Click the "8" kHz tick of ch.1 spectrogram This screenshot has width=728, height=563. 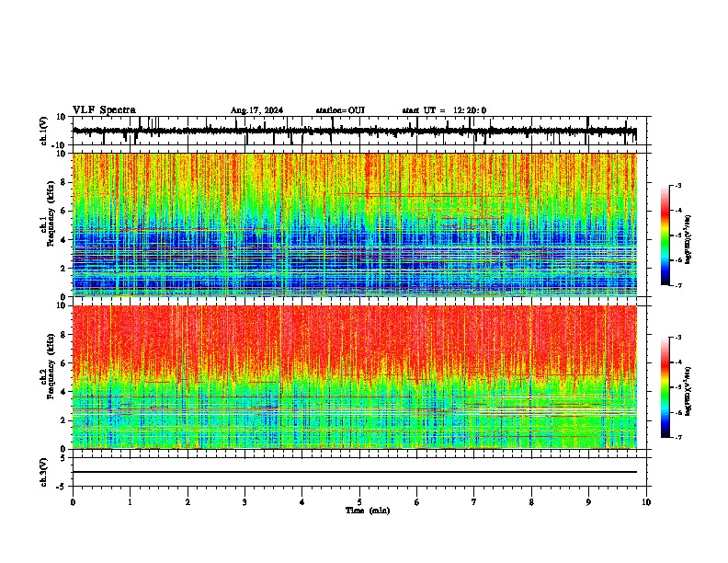point(63,182)
